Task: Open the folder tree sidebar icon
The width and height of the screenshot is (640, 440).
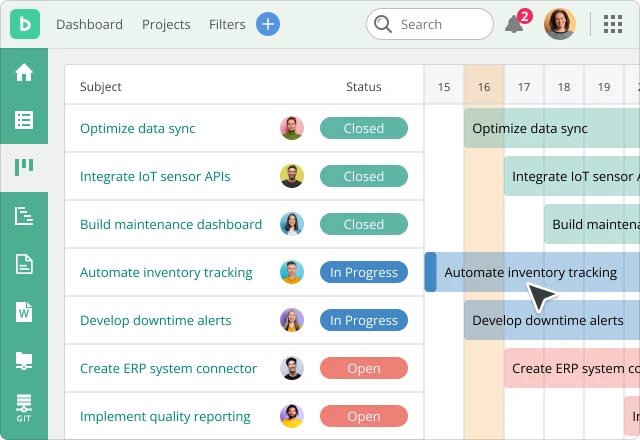Action: [x=24, y=360]
